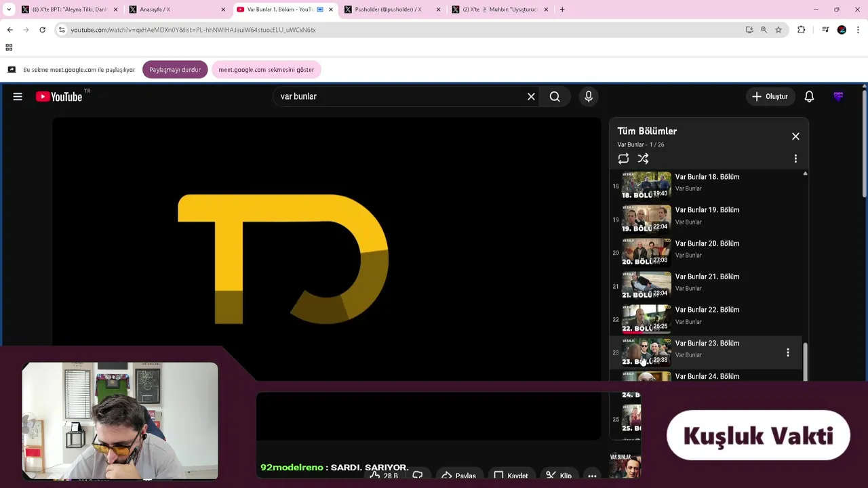
Task: Close the Tüm Bölümler playlist panel
Action: coord(795,136)
